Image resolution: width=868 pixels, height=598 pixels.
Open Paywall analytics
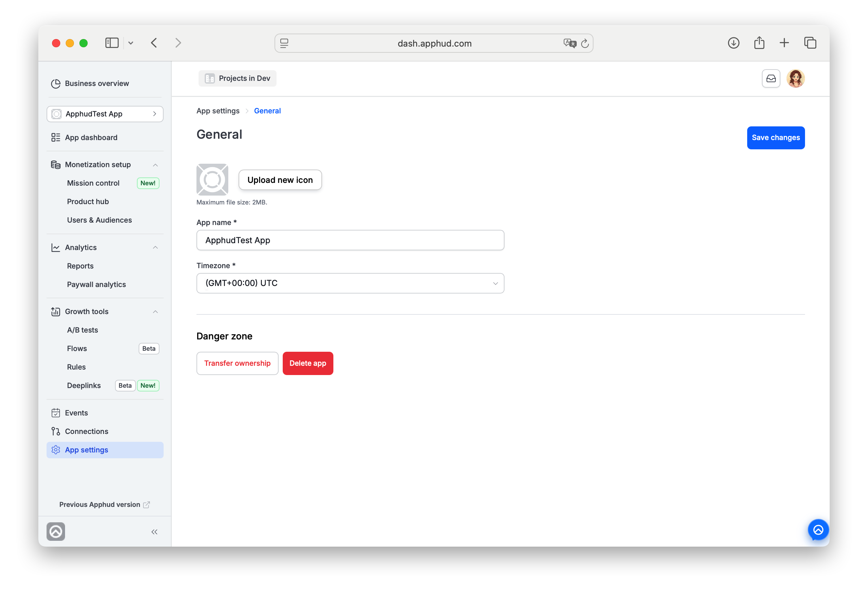tap(97, 284)
